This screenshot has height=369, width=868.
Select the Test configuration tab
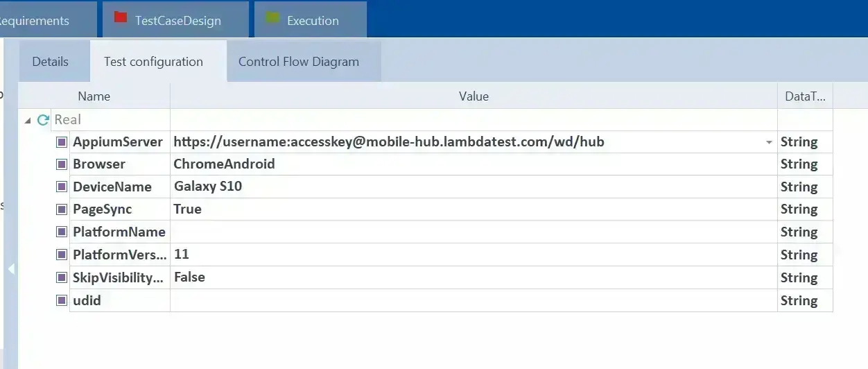pyautogui.click(x=153, y=62)
